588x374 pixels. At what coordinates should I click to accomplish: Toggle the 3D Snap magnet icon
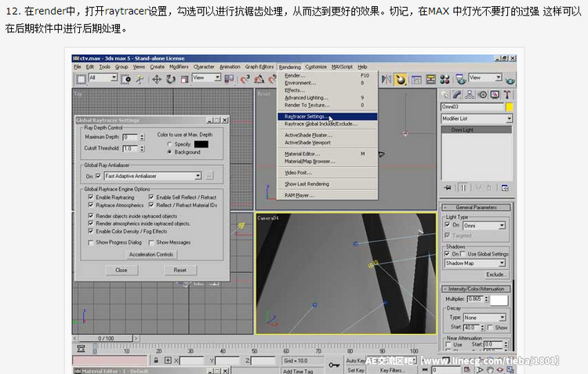(245, 79)
